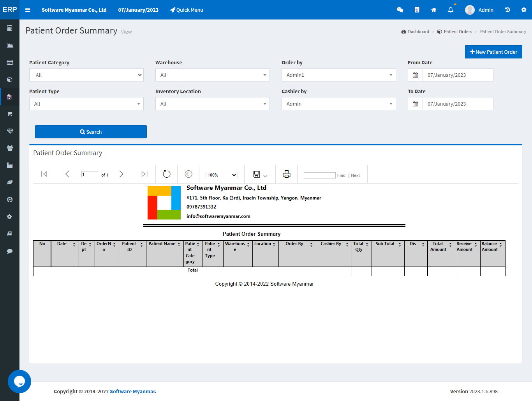Screen dimensions: 532x401
Task: Open the hospital sidebar icon
Action: pyautogui.click(x=10, y=97)
